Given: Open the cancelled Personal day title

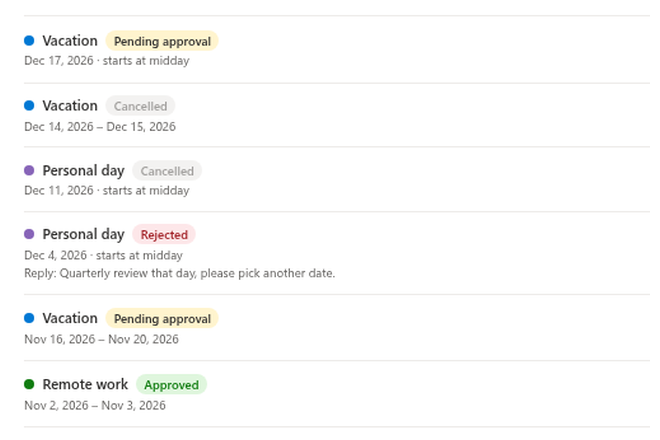Looking at the screenshot, I should click(x=83, y=171).
